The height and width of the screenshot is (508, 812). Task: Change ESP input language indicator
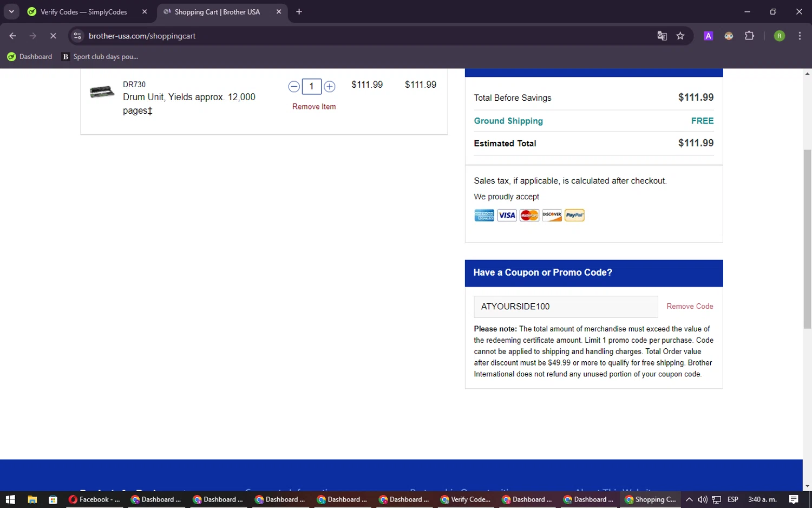point(733,499)
